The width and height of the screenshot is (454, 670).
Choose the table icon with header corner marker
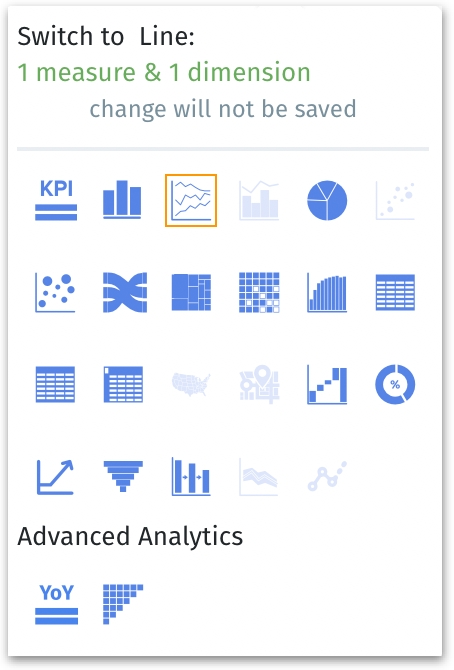[x=123, y=384]
